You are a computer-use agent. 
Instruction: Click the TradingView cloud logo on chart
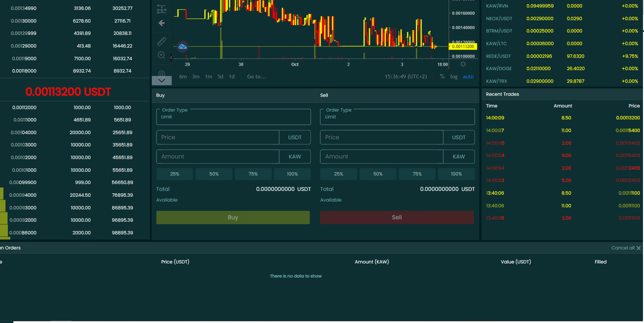[183, 47]
